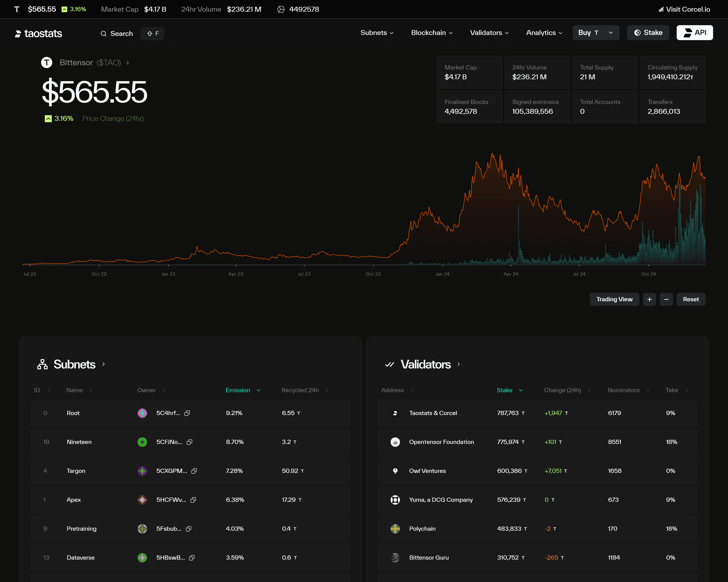Copy the Root owner address 5C4hrf...
The image size is (728, 582).
(187, 413)
